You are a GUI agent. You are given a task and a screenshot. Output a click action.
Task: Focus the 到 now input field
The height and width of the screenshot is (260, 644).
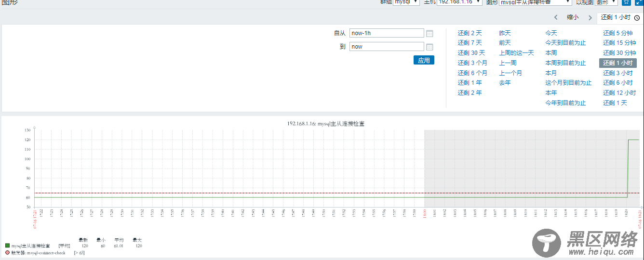387,47
